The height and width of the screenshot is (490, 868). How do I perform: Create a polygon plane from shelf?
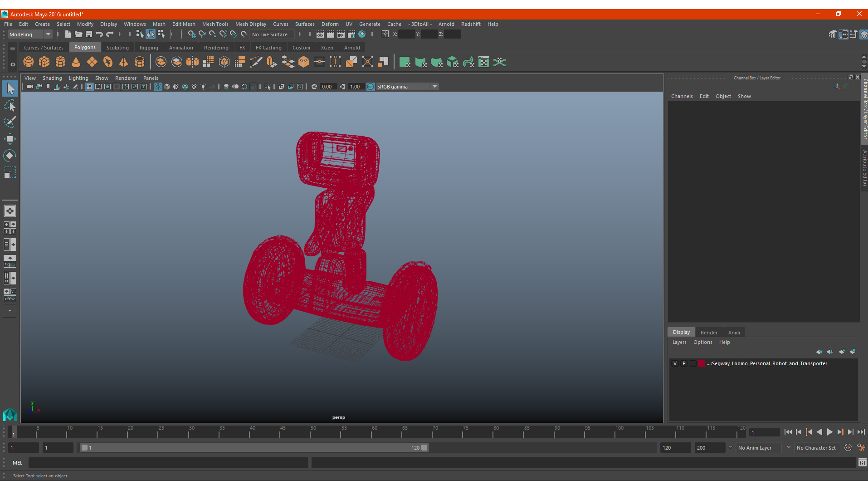pyautogui.click(x=92, y=62)
